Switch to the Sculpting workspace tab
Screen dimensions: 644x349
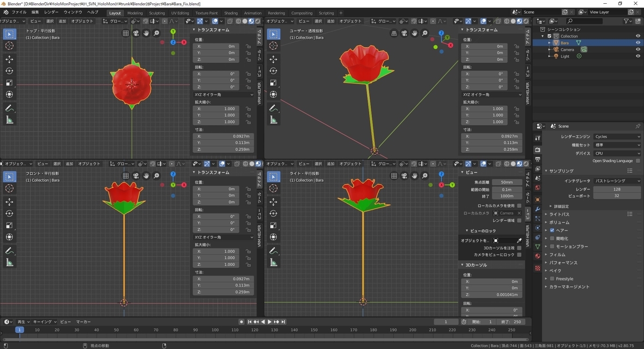coord(157,13)
